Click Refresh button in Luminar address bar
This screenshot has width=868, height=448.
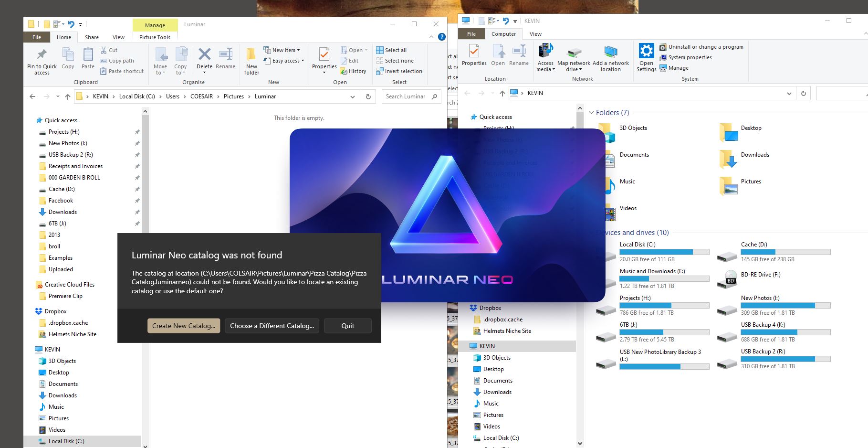(368, 96)
